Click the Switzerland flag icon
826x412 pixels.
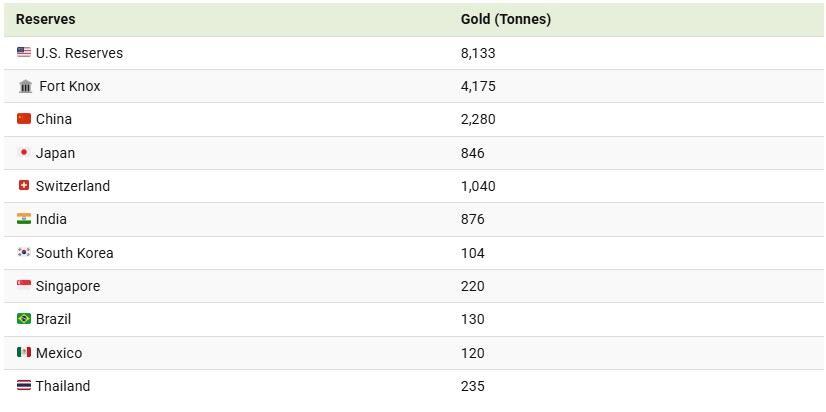(x=24, y=186)
